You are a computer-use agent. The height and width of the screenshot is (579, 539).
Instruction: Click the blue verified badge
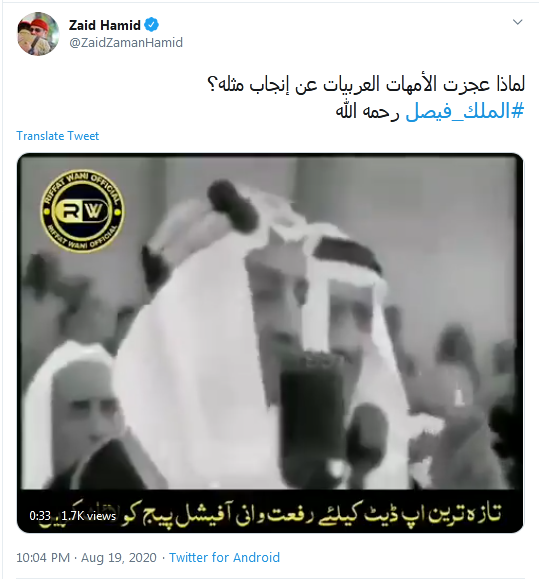pos(151,25)
